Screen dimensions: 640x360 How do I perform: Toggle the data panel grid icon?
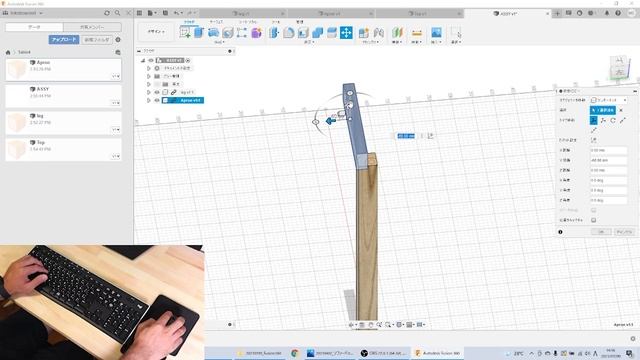tap(140, 13)
